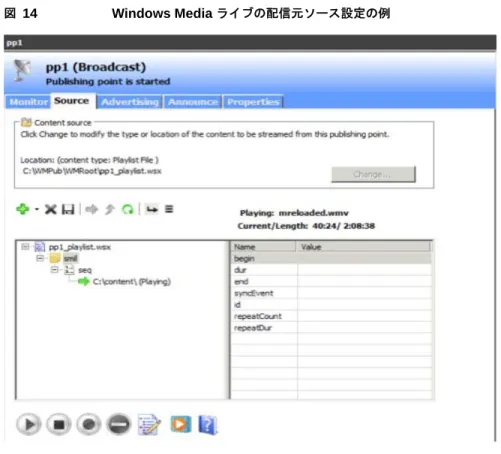Select the dur property row
Viewport: 501px width, 454px height.
pos(331,270)
